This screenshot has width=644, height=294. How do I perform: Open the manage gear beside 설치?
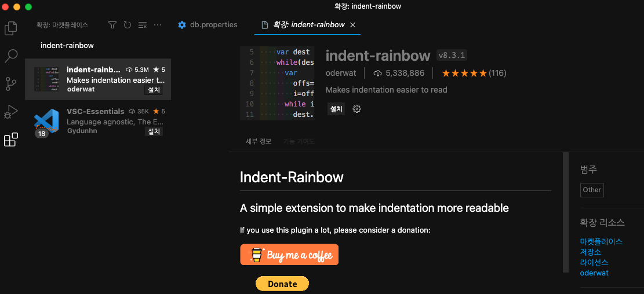click(x=357, y=109)
